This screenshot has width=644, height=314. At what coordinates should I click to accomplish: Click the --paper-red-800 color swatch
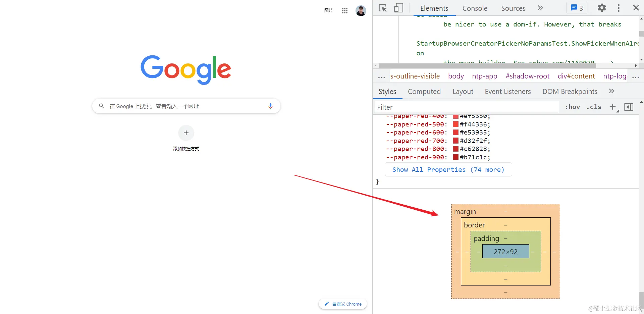[x=455, y=149]
